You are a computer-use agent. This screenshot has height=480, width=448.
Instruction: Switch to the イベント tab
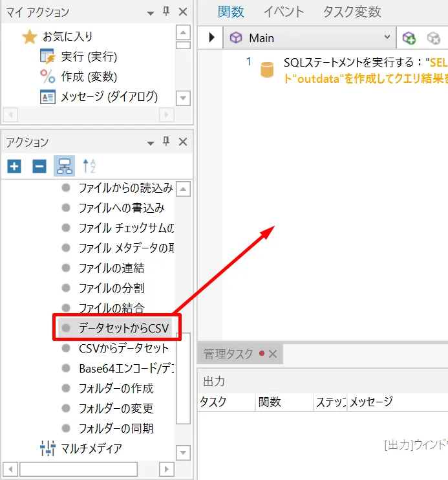(x=283, y=12)
